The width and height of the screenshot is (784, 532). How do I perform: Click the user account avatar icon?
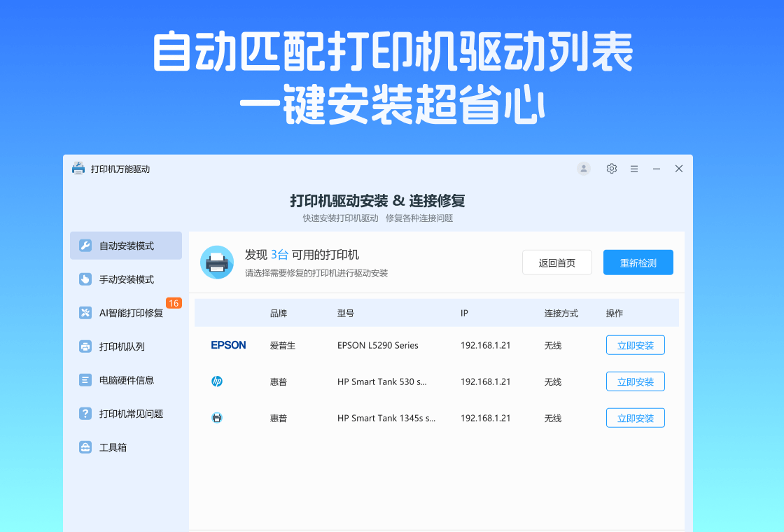(583, 169)
